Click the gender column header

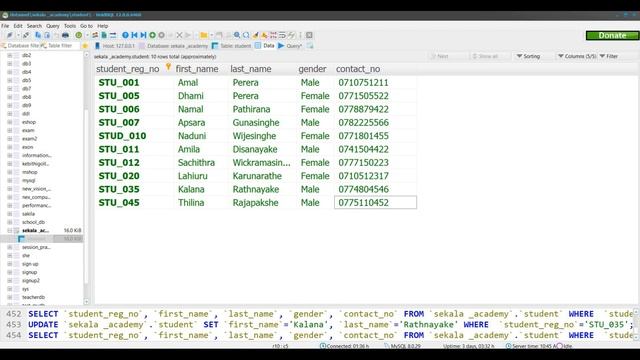(x=312, y=69)
